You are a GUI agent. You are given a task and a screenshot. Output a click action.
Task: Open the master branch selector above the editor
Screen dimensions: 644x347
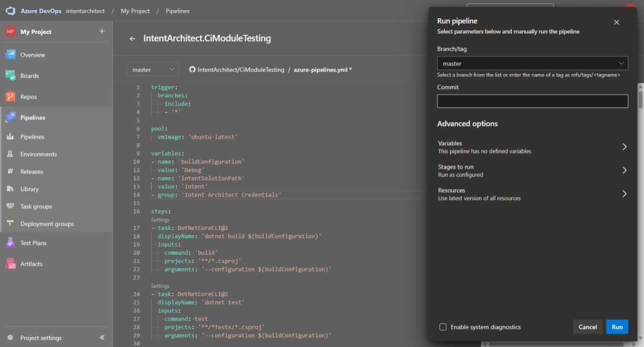coord(153,70)
